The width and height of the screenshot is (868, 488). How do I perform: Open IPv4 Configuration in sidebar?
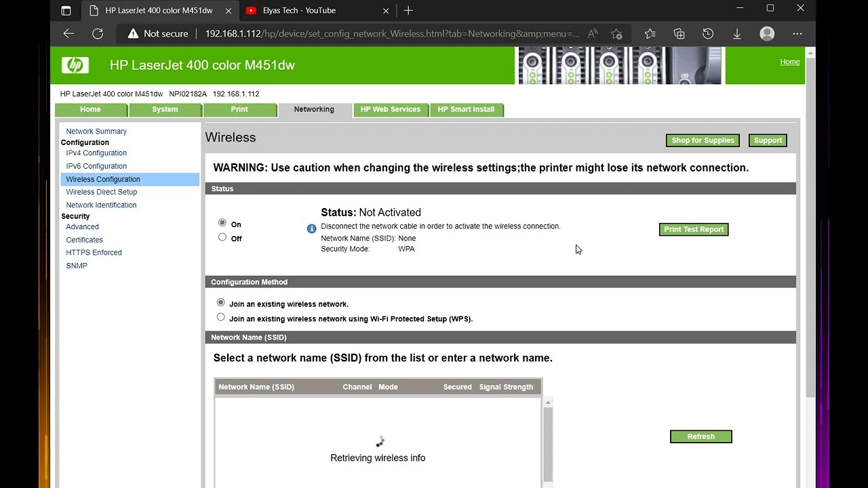(96, 153)
